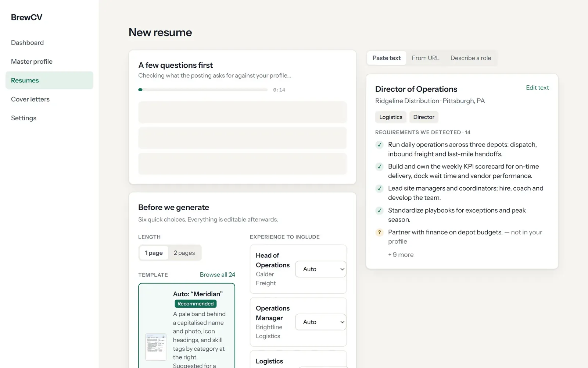Screen dimensions: 588x368
Task: Click the Director tag chip
Action: (x=424, y=117)
